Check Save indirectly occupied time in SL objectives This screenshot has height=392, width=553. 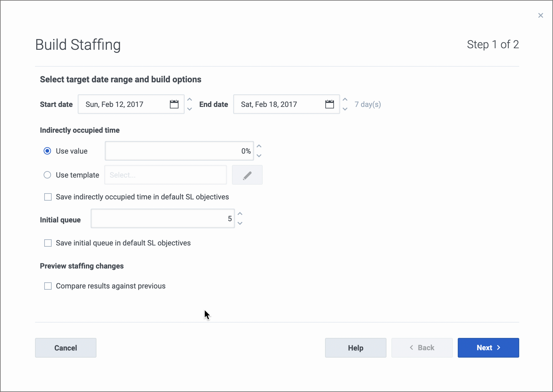[48, 197]
